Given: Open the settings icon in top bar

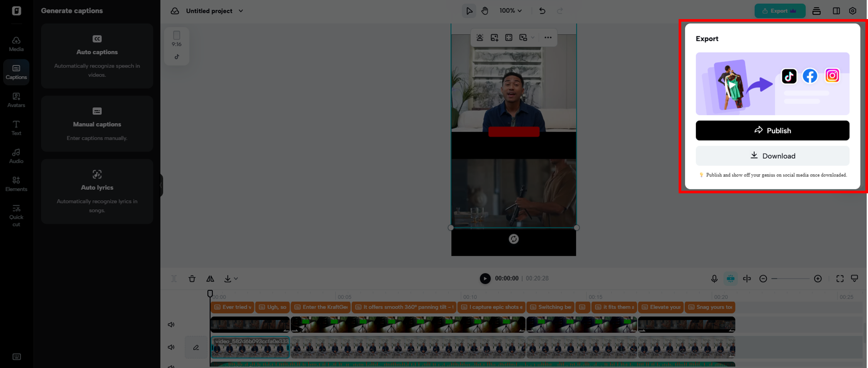Looking at the screenshot, I should pos(852,11).
